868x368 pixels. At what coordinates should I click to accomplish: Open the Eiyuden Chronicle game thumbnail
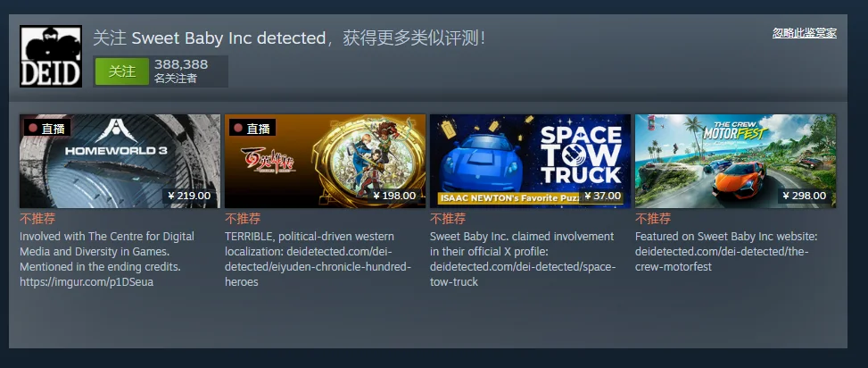click(325, 162)
